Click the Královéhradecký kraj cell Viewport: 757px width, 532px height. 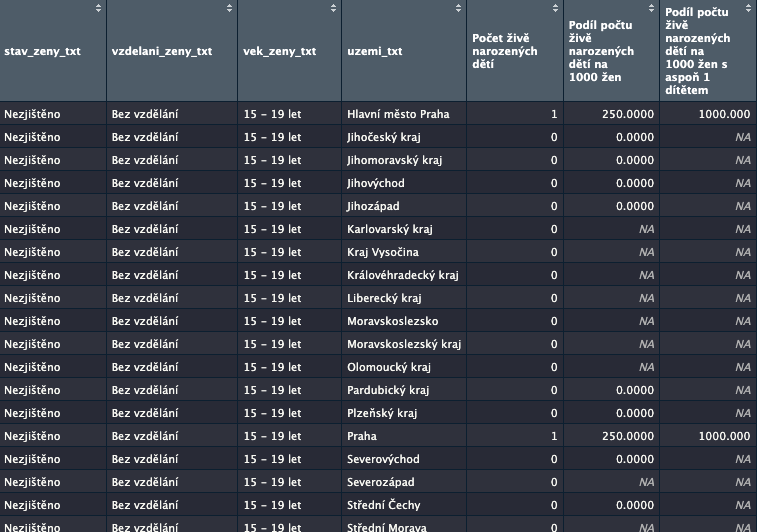tap(402, 275)
